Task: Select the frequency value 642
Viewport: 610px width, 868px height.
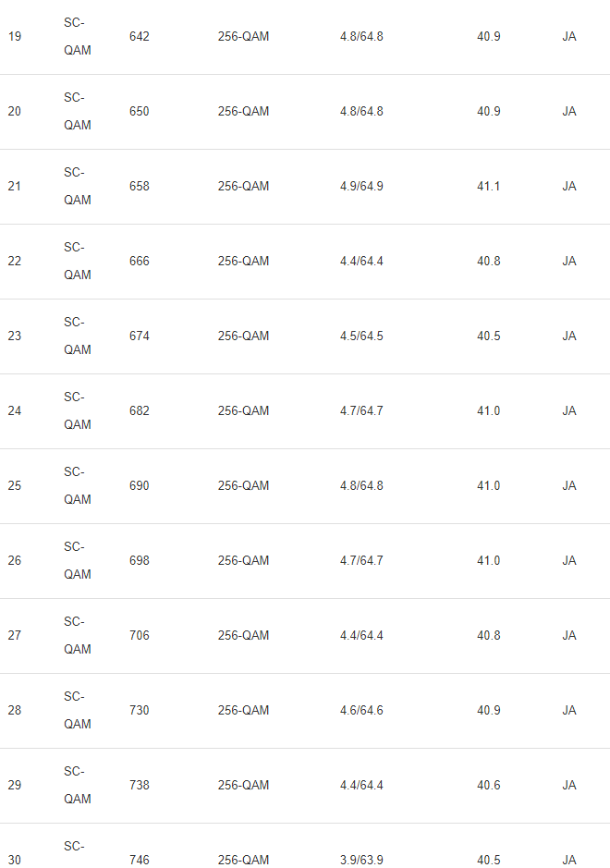Action: 140,37
